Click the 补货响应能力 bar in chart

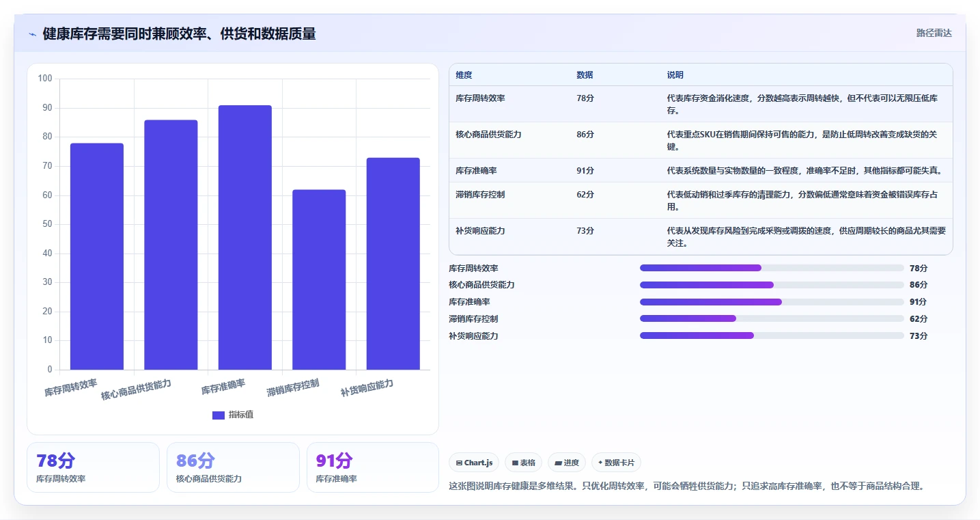click(x=393, y=264)
